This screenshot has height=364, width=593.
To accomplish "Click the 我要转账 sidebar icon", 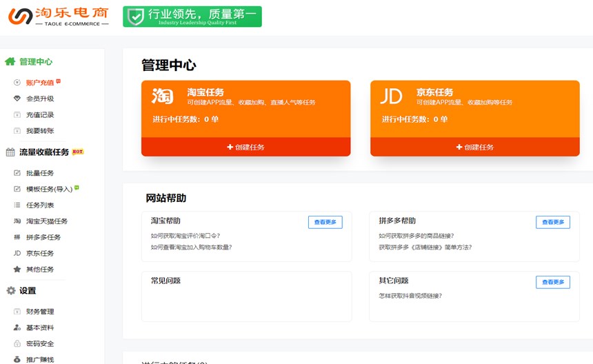I will 17,131.
